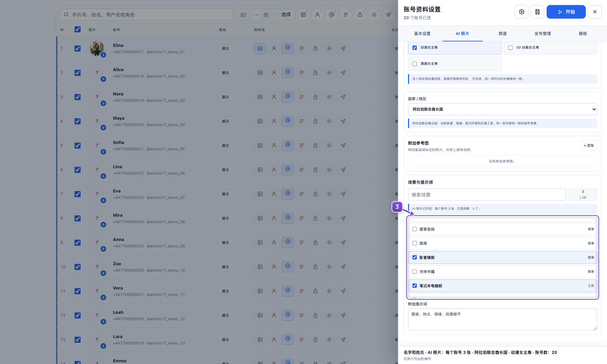Open the 国家 / 地区 country dropdown
The height and width of the screenshot is (364, 607).
(502, 109)
